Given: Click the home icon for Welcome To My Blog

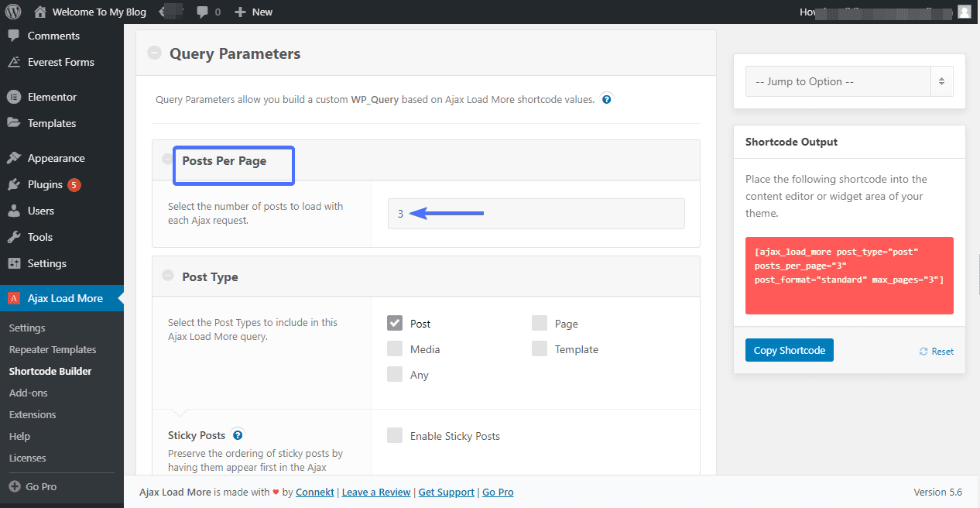Looking at the screenshot, I should coord(40,12).
